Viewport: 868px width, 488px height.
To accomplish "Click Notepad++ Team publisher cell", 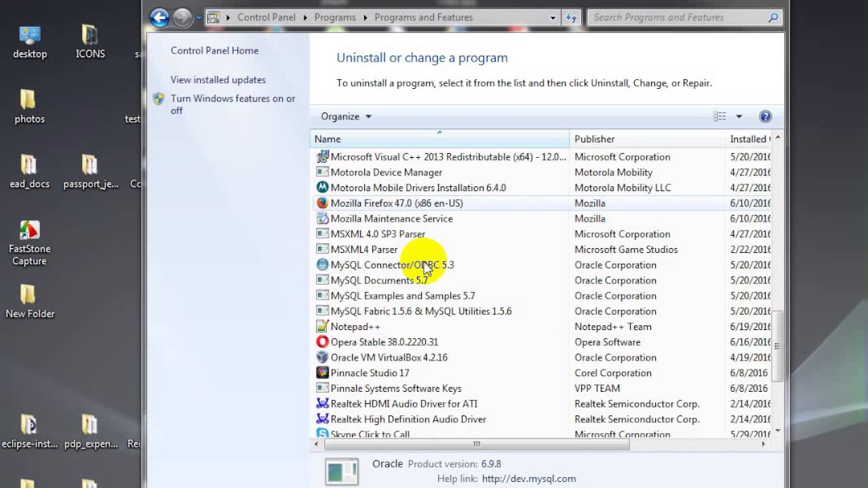I will coord(613,326).
